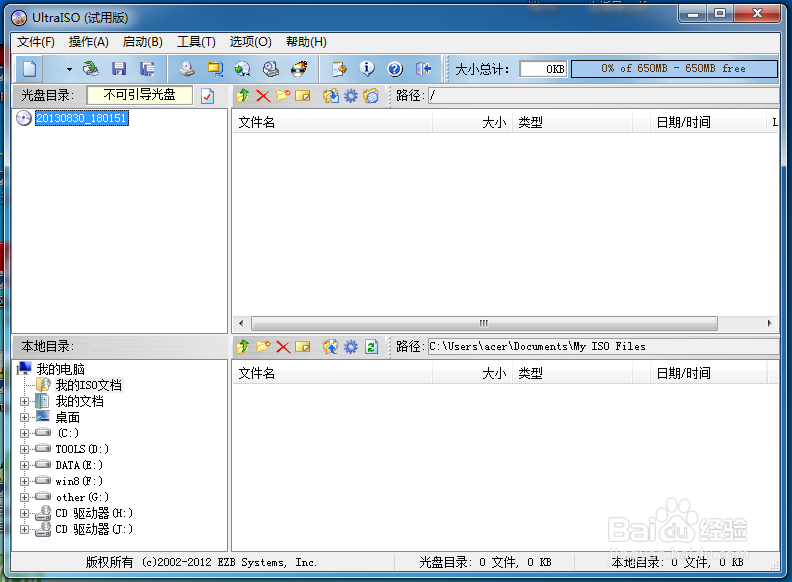Click the 0% of 650MB capacity bar
Image resolution: width=792 pixels, height=582 pixels.
674,69
